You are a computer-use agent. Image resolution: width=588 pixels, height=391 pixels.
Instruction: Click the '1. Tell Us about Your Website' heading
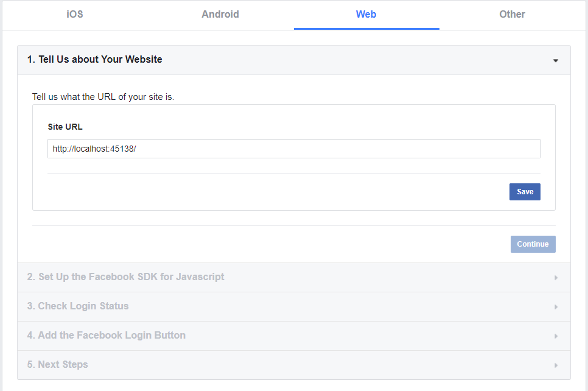point(94,59)
